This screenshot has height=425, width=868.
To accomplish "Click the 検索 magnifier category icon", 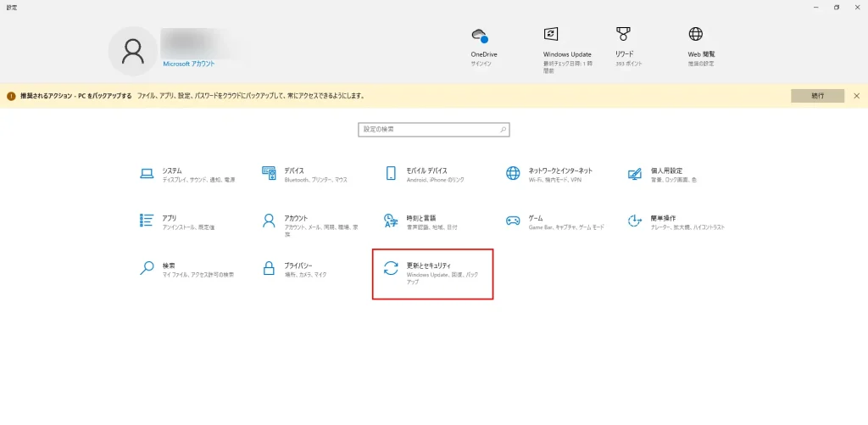I will (x=146, y=269).
